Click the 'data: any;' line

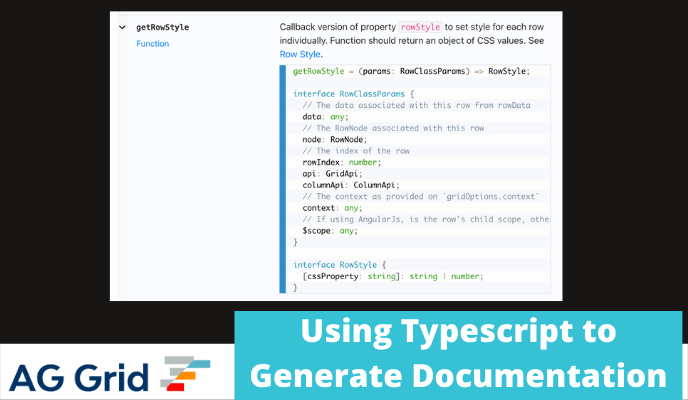coord(325,117)
